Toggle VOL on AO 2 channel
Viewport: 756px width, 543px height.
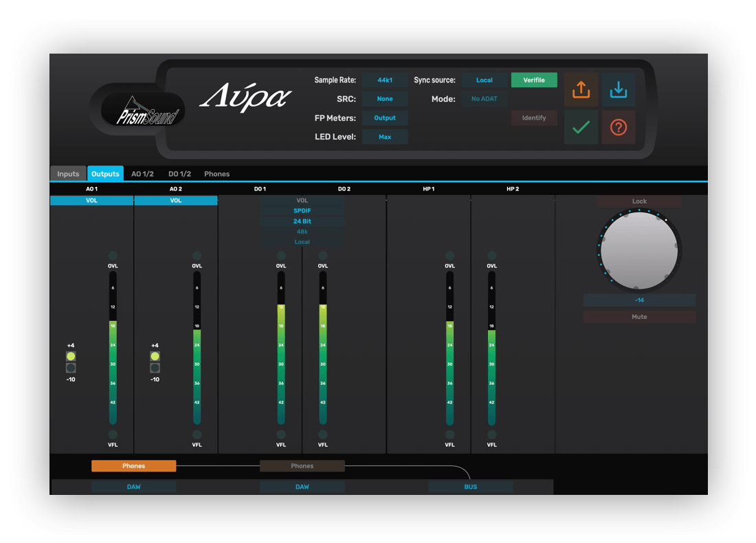click(176, 201)
